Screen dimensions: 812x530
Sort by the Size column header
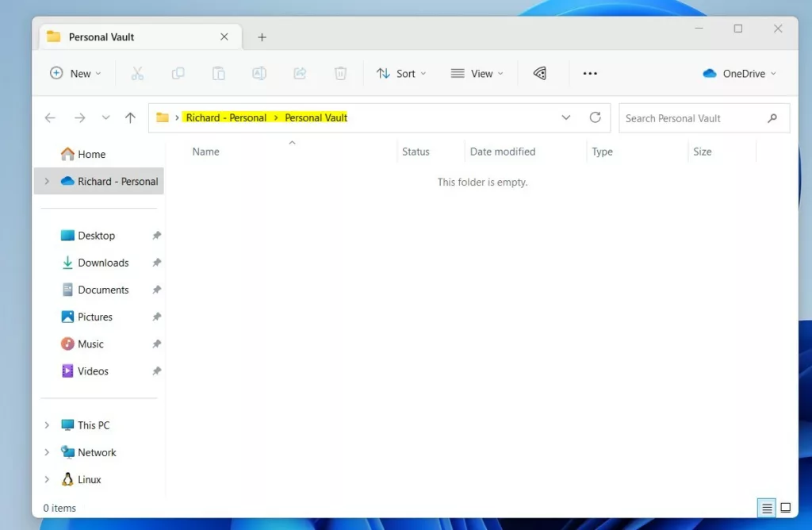[x=722, y=152]
